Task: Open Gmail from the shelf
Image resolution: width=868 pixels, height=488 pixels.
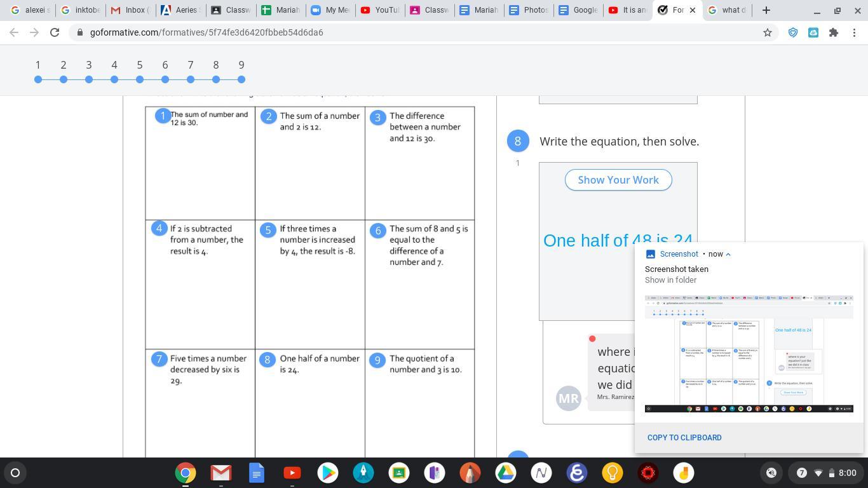Action: pos(221,473)
